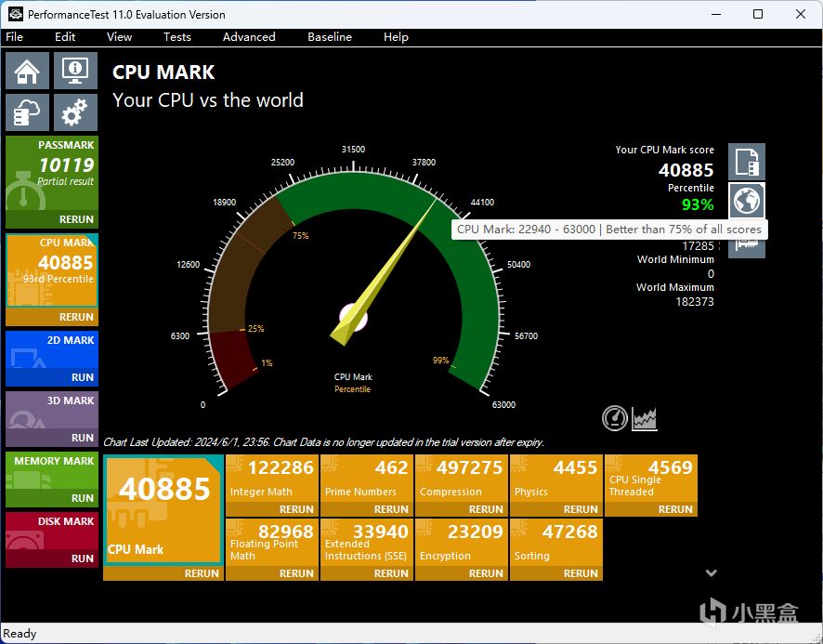Select the Disk Mark sidebar tile

point(52,531)
